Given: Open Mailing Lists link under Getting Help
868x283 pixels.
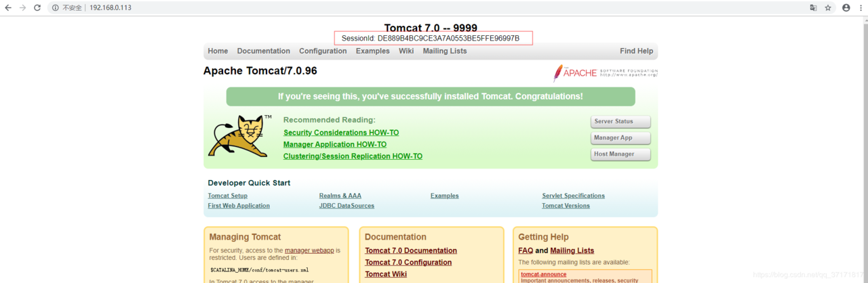Looking at the screenshot, I should (572, 251).
